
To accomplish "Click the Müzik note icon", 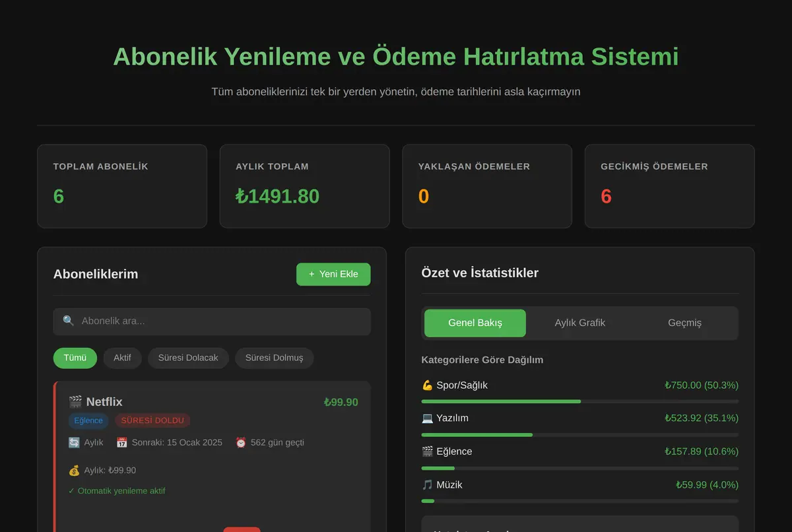I will click(427, 484).
